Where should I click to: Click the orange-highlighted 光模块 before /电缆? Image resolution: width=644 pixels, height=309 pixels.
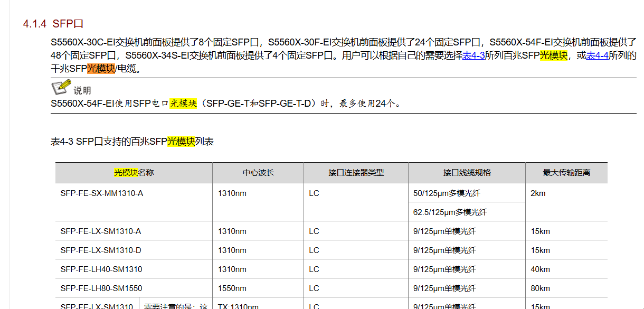[x=101, y=69]
